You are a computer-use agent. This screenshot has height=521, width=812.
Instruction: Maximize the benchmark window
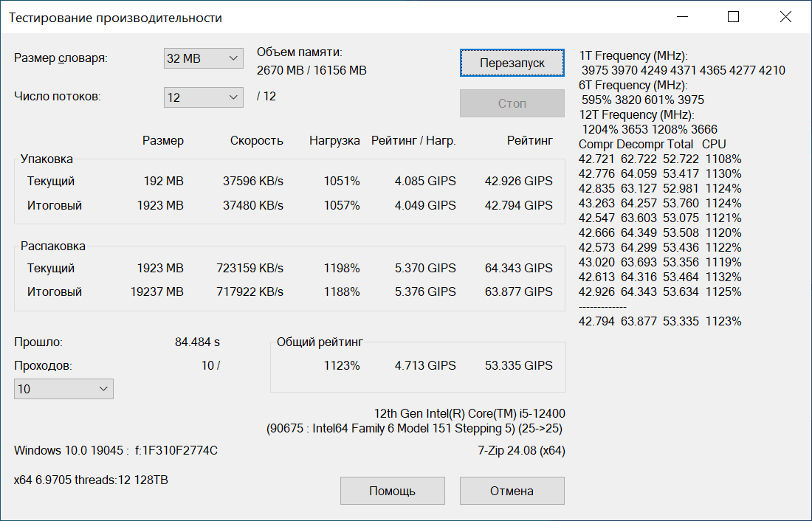pos(733,17)
